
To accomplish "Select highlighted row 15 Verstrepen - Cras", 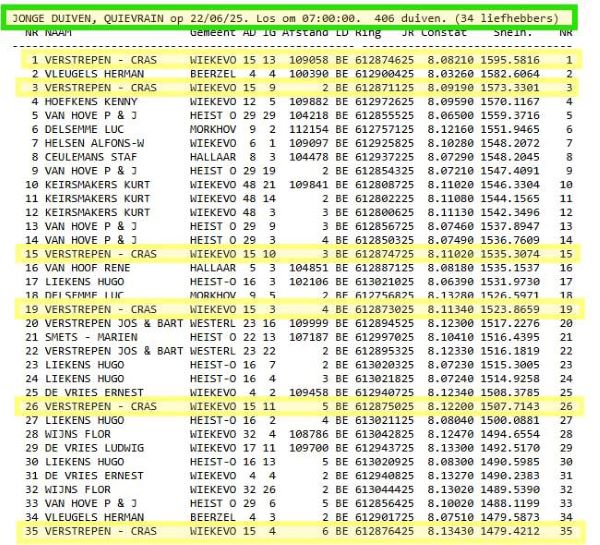I will [x=300, y=256].
